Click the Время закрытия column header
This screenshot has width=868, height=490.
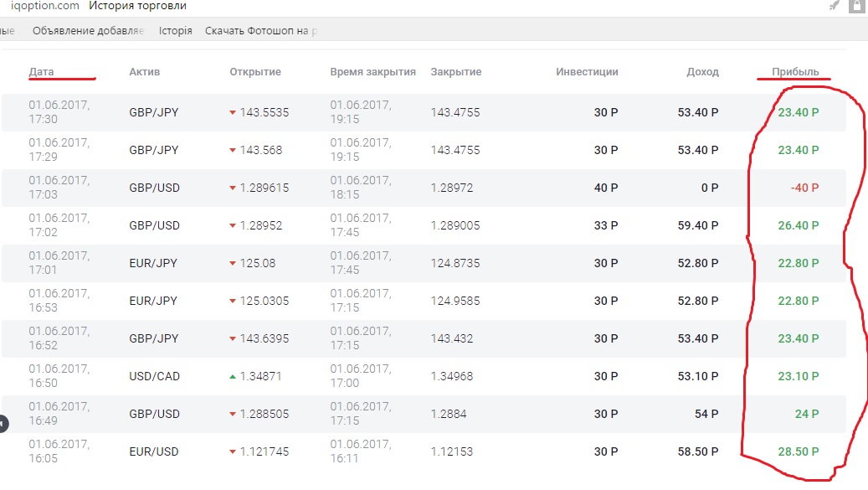pyautogui.click(x=373, y=71)
